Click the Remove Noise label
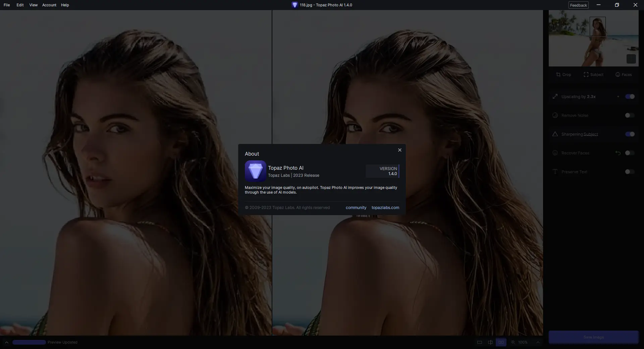This screenshot has width=644, height=349. coord(575,115)
